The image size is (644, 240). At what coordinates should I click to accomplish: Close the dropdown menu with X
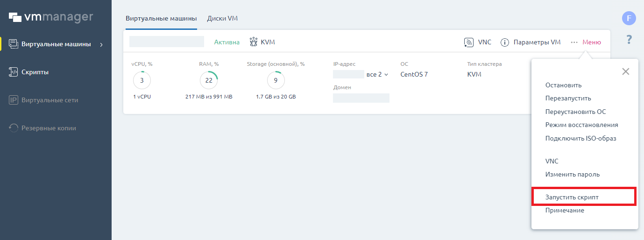625,71
